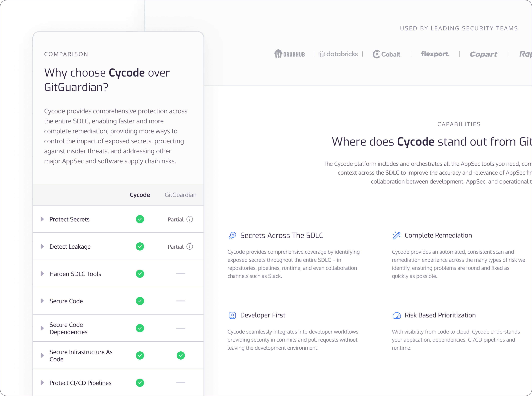
Task: Expand the Secure Code Dependencies row
Action: (x=42, y=328)
